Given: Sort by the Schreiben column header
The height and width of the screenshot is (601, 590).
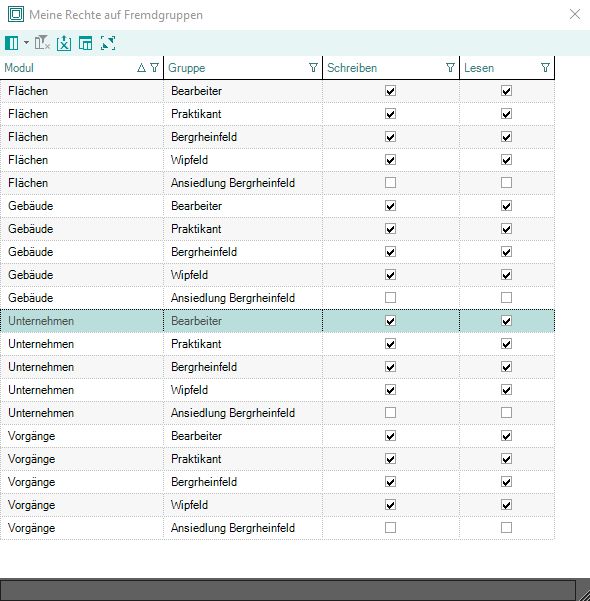Looking at the screenshot, I should 352,68.
